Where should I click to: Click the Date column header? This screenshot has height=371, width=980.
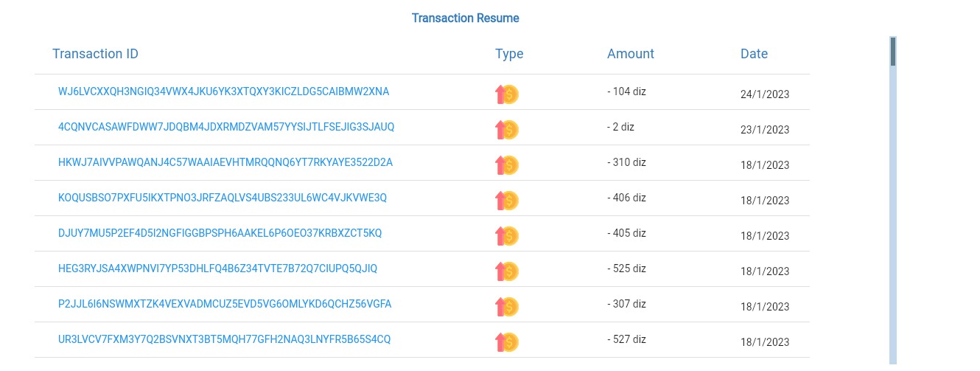(x=754, y=54)
